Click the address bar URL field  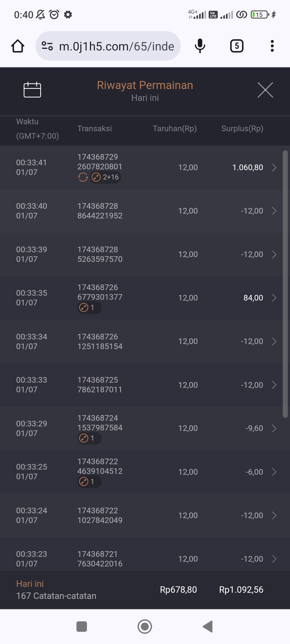(117, 46)
